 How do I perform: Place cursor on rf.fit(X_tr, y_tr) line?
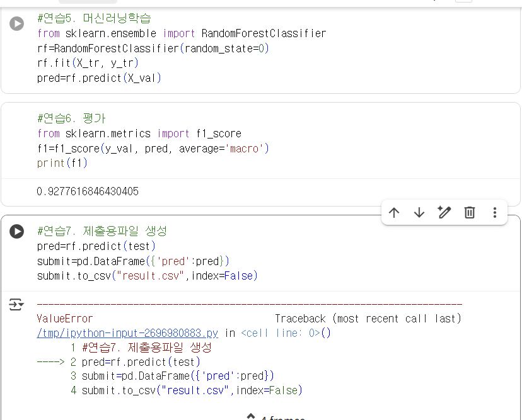pos(88,63)
